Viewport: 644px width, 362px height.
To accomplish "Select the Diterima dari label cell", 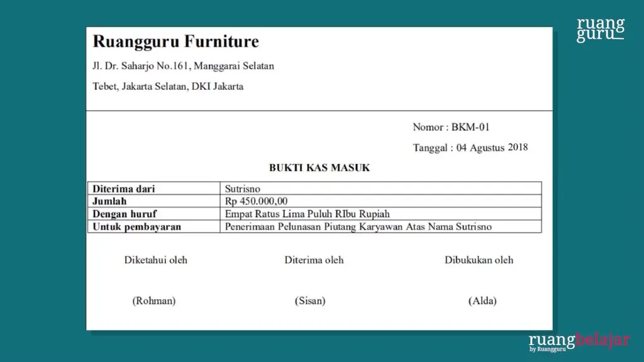I will [124, 189].
